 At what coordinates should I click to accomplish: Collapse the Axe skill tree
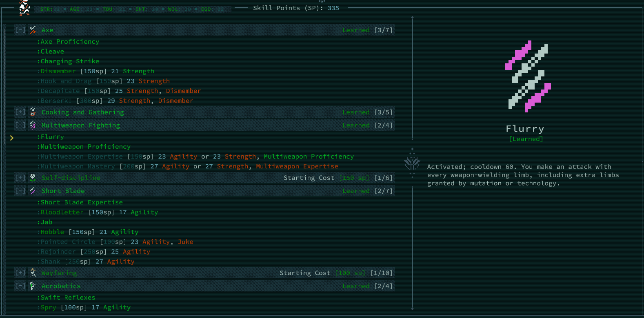[x=20, y=30]
